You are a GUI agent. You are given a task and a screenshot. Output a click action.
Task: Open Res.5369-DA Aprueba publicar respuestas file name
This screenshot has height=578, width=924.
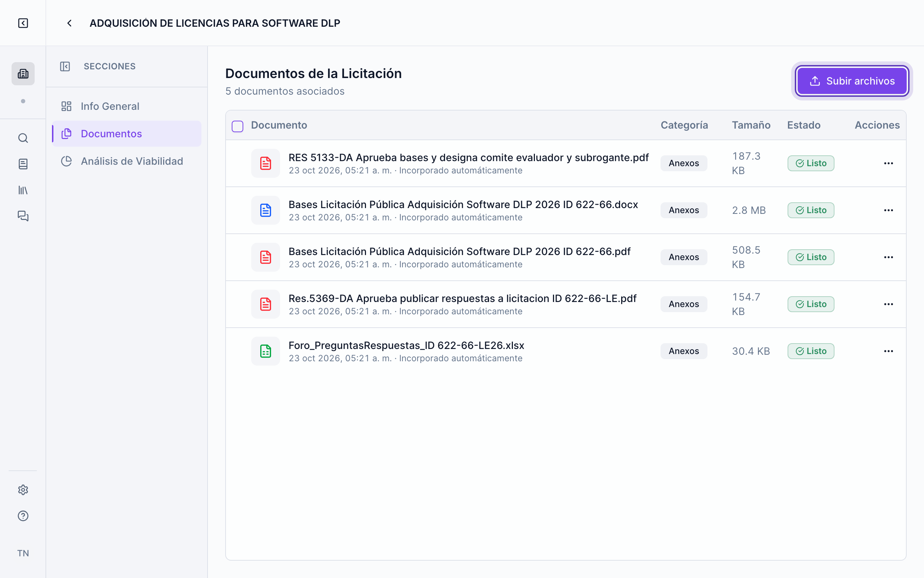462,298
